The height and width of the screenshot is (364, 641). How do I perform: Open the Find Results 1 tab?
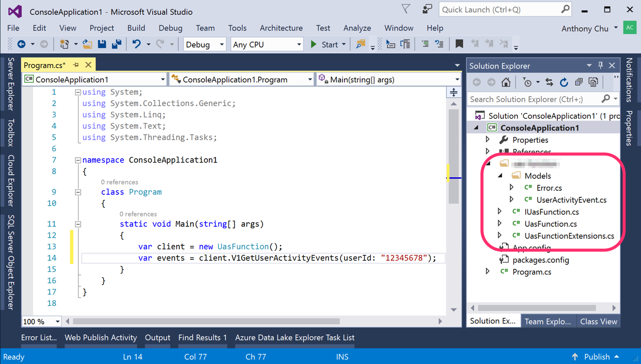[202, 337]
